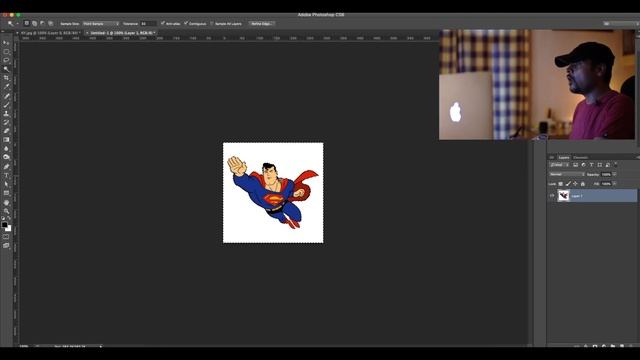
Task: Open the Layers panel flyout menu
Action: point(637,157)
